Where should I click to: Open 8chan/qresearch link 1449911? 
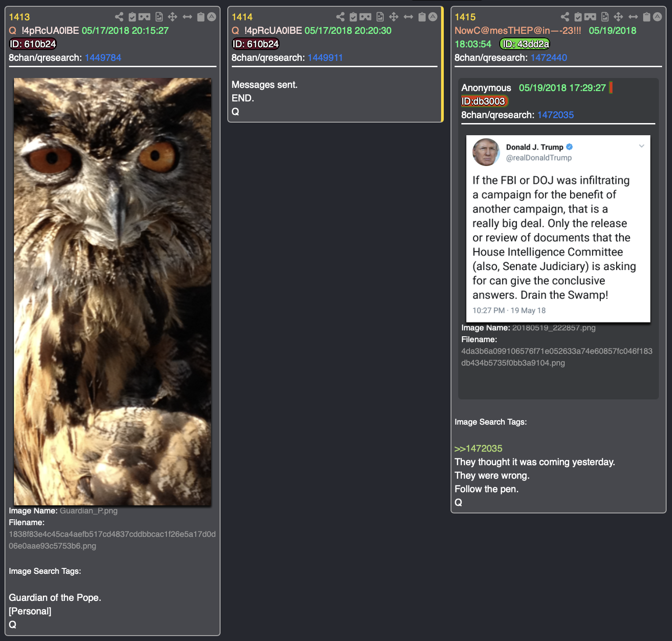point(325,58)
